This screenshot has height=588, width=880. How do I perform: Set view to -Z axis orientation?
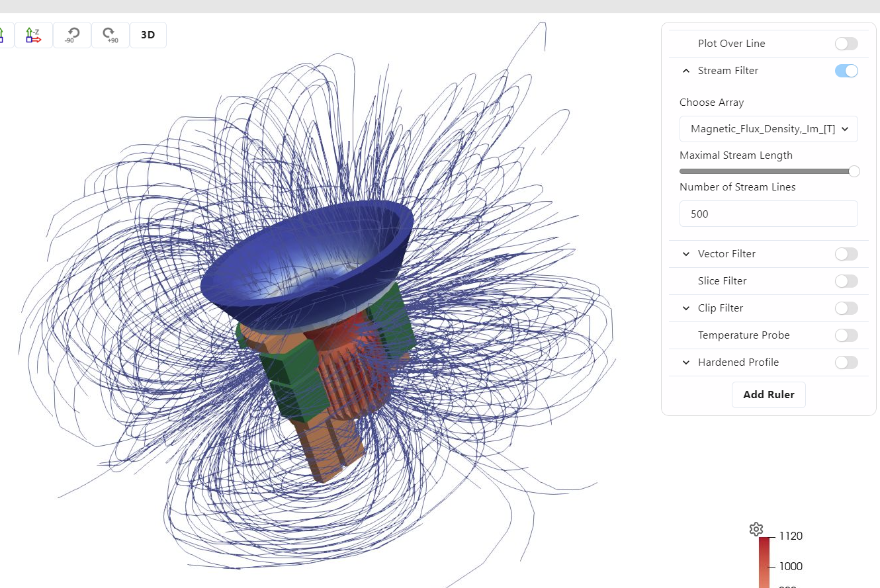pos(34,35)
